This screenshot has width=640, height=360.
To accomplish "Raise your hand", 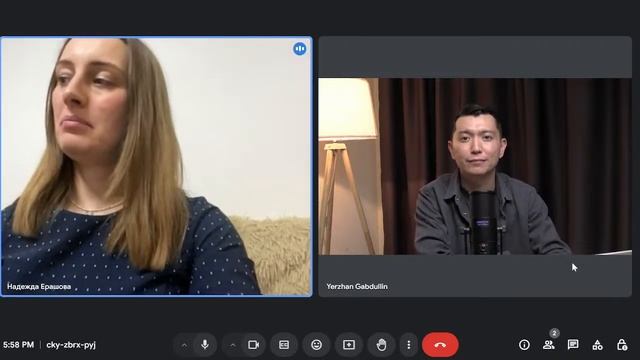I will point(381,345).
